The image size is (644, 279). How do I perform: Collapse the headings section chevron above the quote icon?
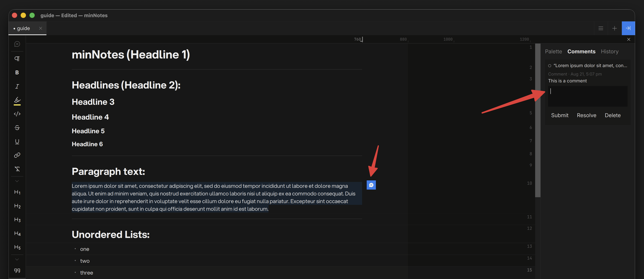tap(17, 259)
